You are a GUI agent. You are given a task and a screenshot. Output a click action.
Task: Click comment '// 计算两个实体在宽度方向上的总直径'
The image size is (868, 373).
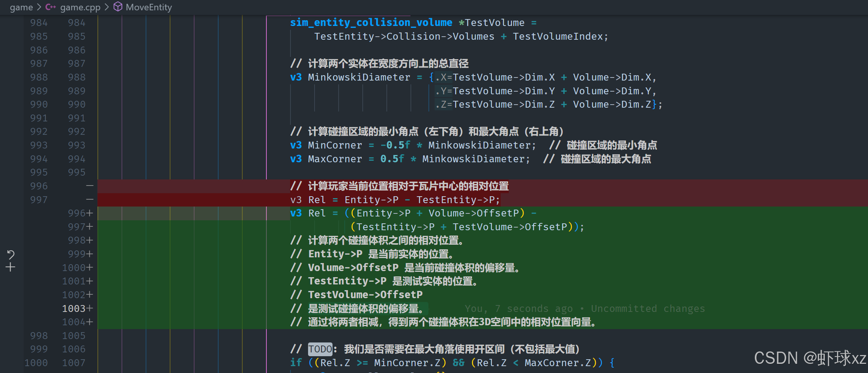379,63
